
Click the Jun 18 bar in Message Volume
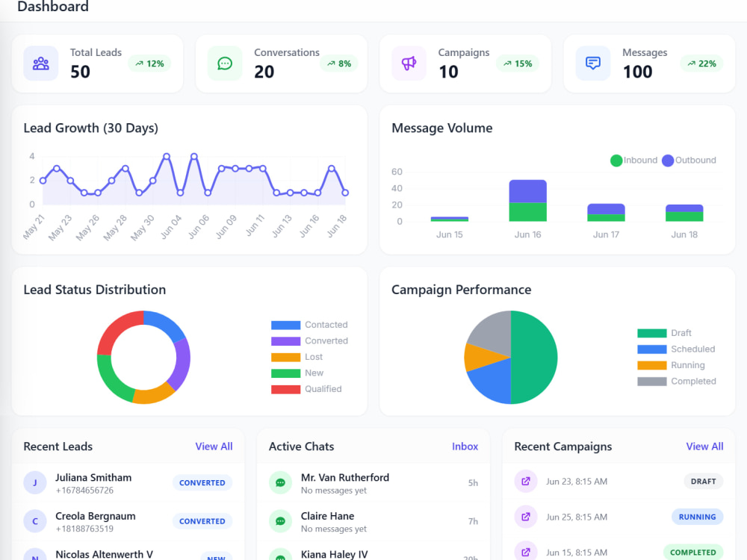tap(684, 213)
